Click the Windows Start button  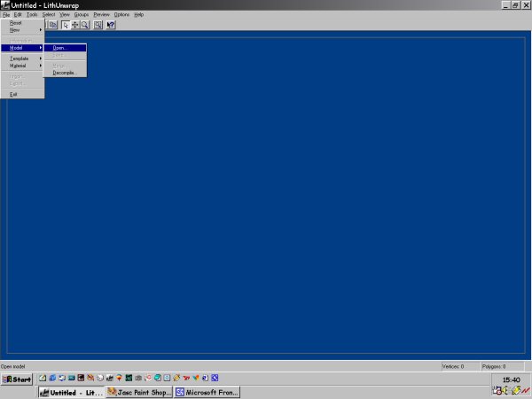(x=17, y=379)
